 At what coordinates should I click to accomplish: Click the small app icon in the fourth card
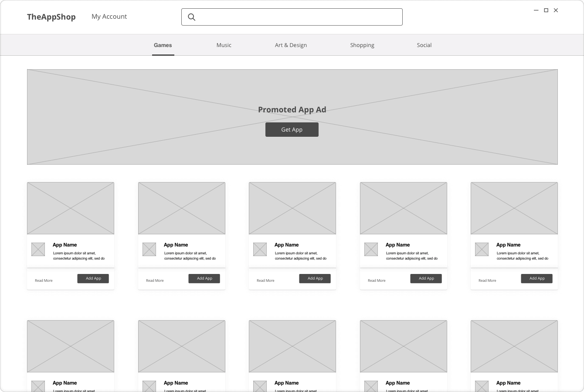tap(371, 249)
